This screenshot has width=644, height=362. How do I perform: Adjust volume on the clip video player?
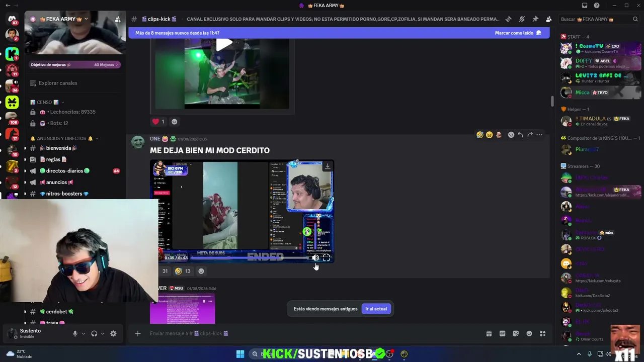click(x=315, y=257)
